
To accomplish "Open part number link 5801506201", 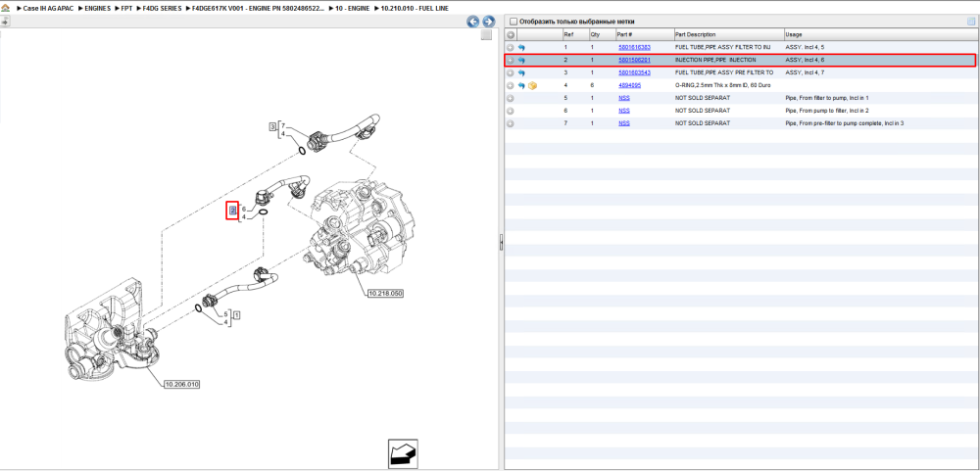I will [x=634, y=60].
